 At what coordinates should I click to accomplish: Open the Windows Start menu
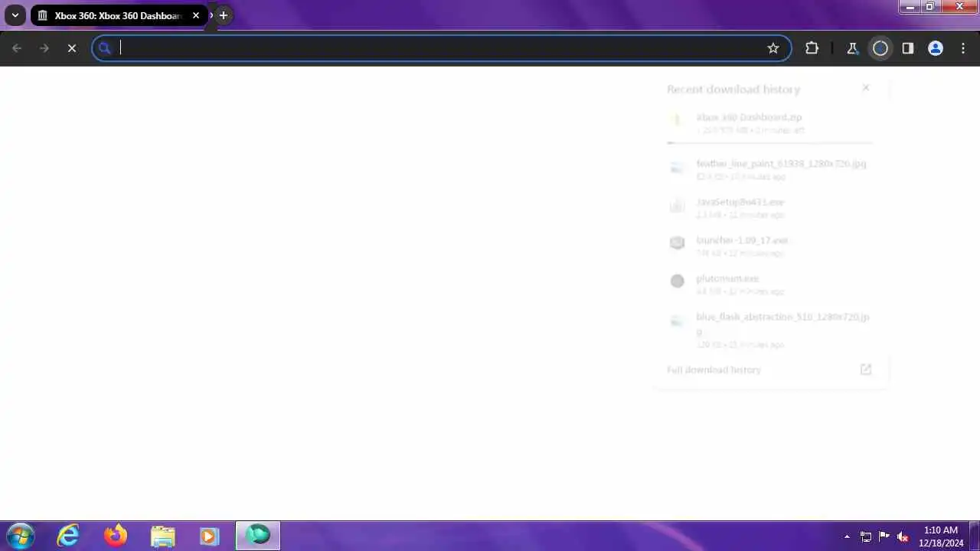pos(19,536)
